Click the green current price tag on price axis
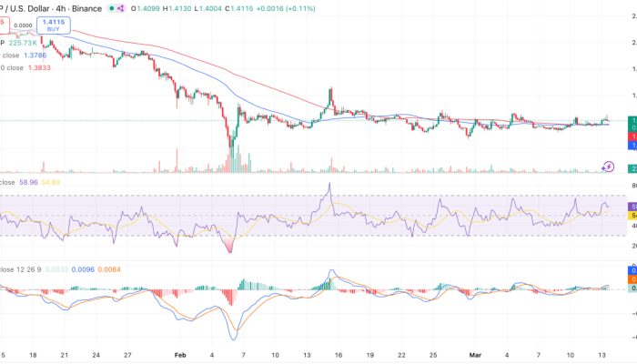637x364 pixels. (632, 120)
